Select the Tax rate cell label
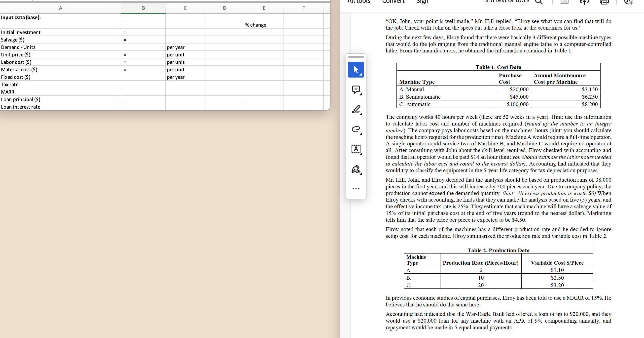 tap(9, 84)
